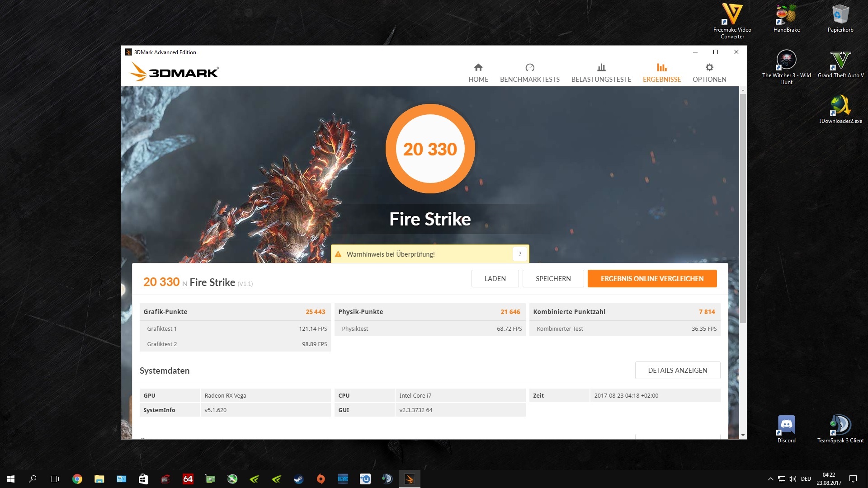Launch Google Chrome from taskbar

point(77,479)
